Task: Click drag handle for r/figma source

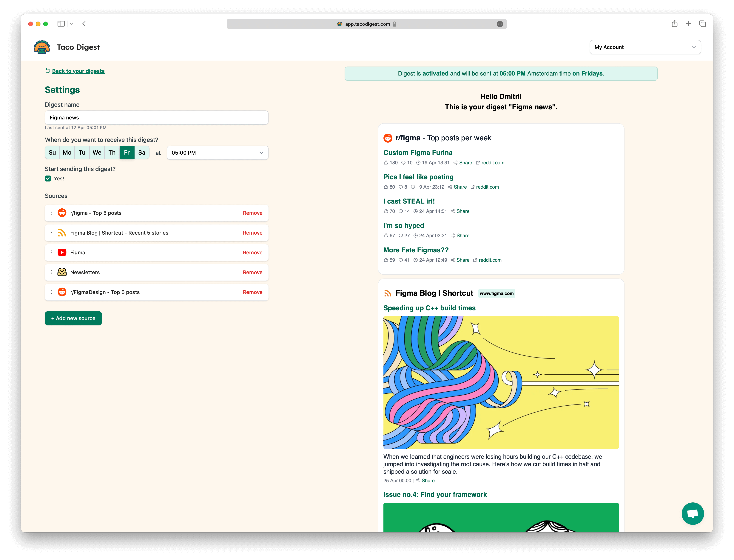Action: [51, 213]
